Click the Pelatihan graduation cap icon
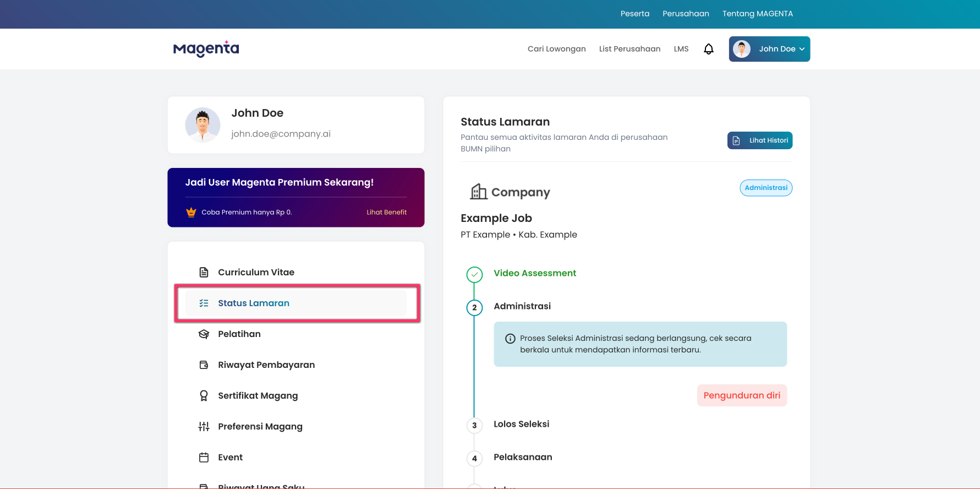980x489 pixels. coord(204,334)
